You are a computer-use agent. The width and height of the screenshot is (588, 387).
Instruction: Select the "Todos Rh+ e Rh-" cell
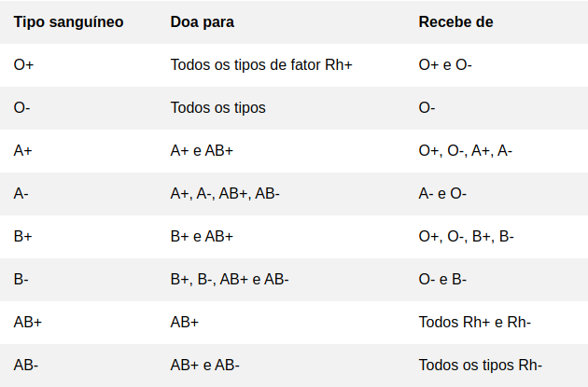point(475,322)
